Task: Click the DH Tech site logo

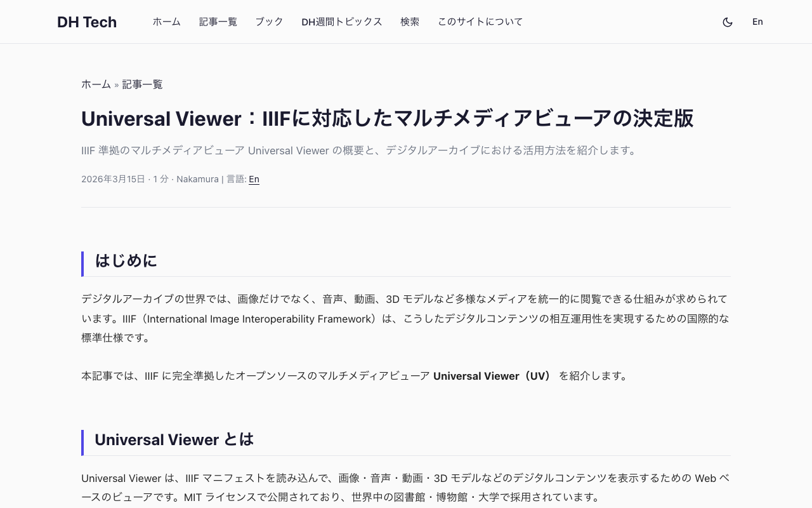Action: (87, 22)
